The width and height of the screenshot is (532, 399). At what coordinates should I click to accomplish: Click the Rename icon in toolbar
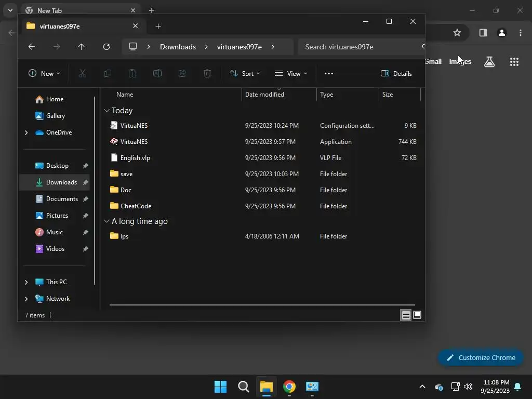pos(157,73)
